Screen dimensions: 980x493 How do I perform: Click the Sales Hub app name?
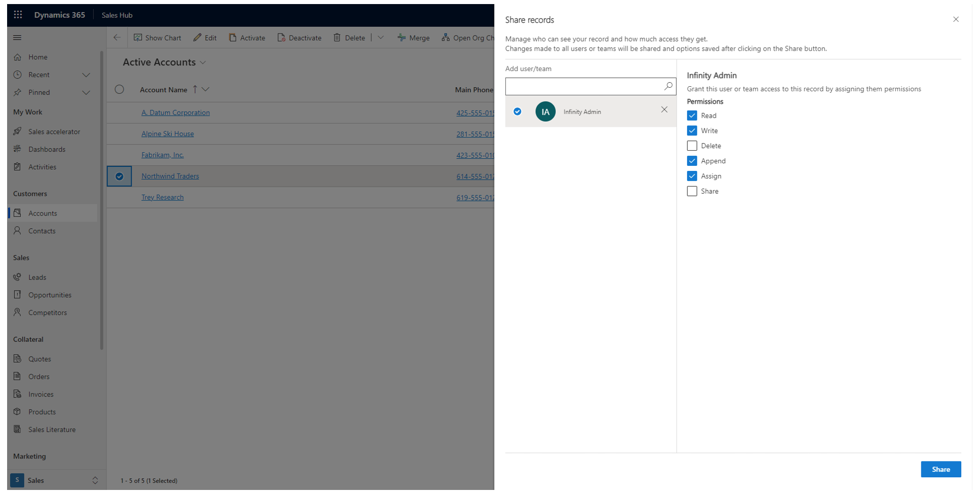click(x=117, y=15)
